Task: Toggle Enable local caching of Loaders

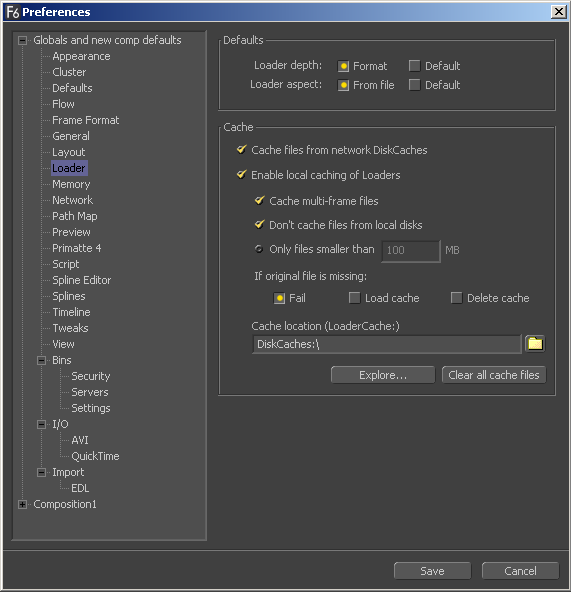Action: [x=241, y=174]
